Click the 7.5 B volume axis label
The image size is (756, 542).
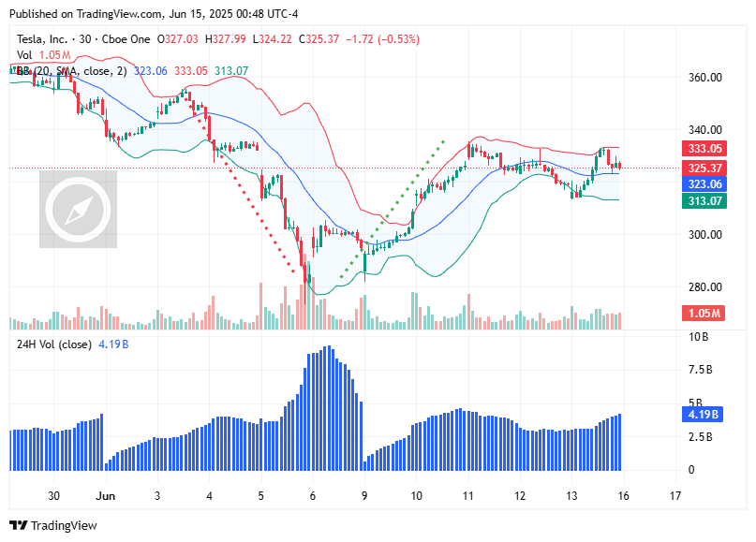click(700, 370)
